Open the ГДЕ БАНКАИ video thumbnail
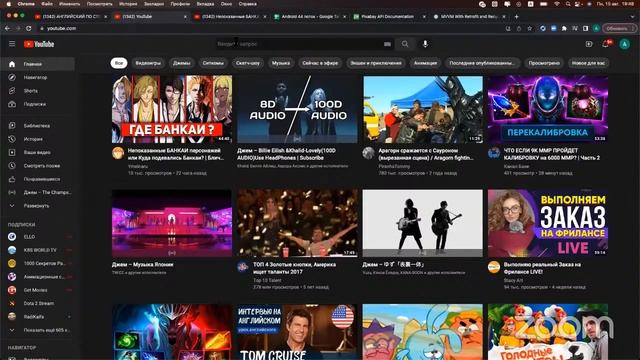The width and height of the screenshot is (640, 360). point(172,109)
